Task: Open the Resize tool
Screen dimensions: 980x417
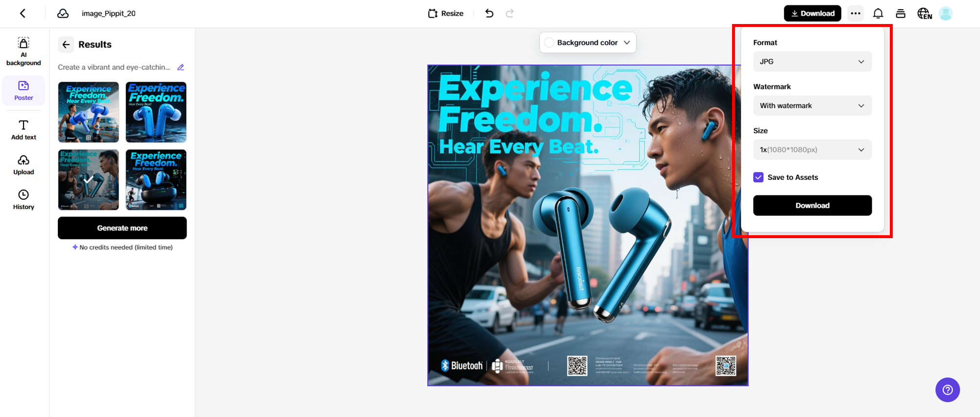Action: [445, 13]
